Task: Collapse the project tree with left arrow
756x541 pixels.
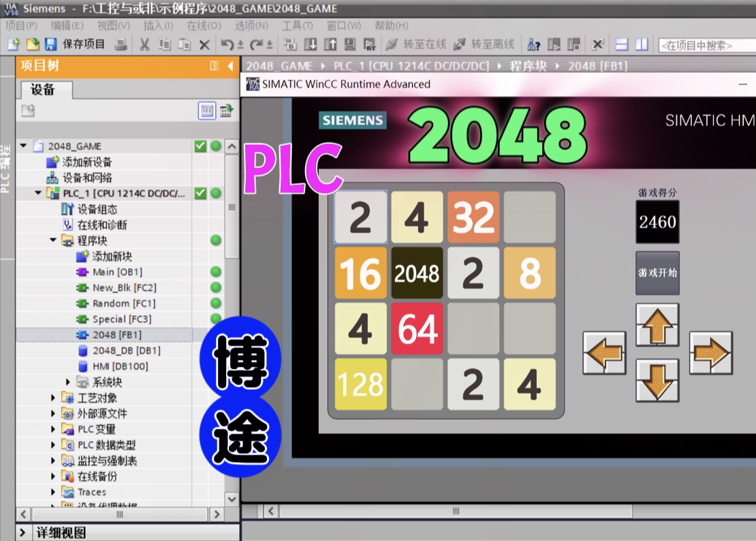Action: point(230,66)
